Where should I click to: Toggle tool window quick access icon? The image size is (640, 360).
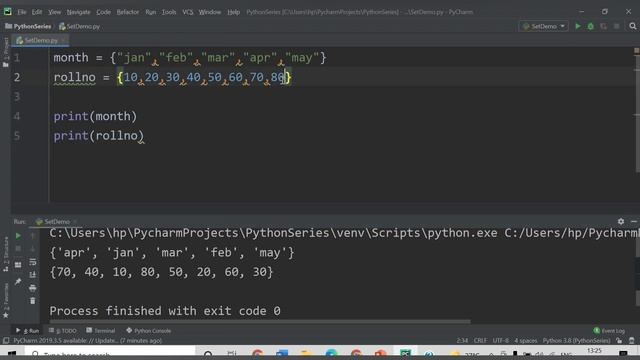pos(6,340)
